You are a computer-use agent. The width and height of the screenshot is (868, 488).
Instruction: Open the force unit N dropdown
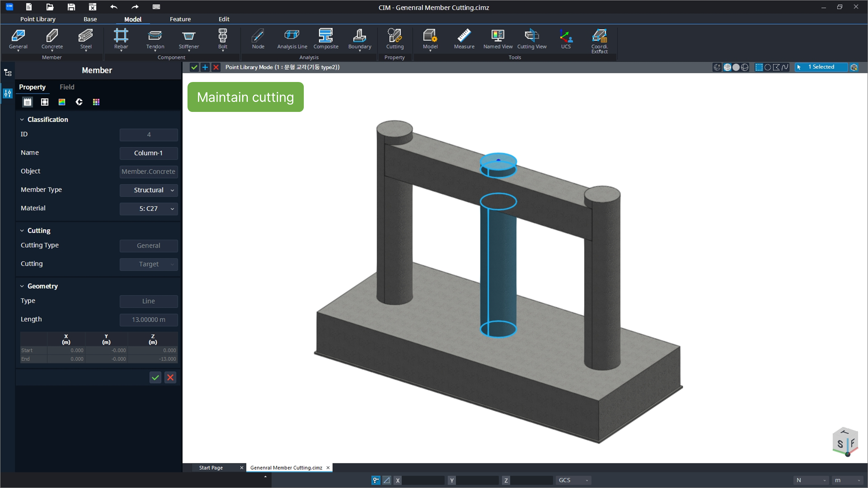tap(811, 480)
